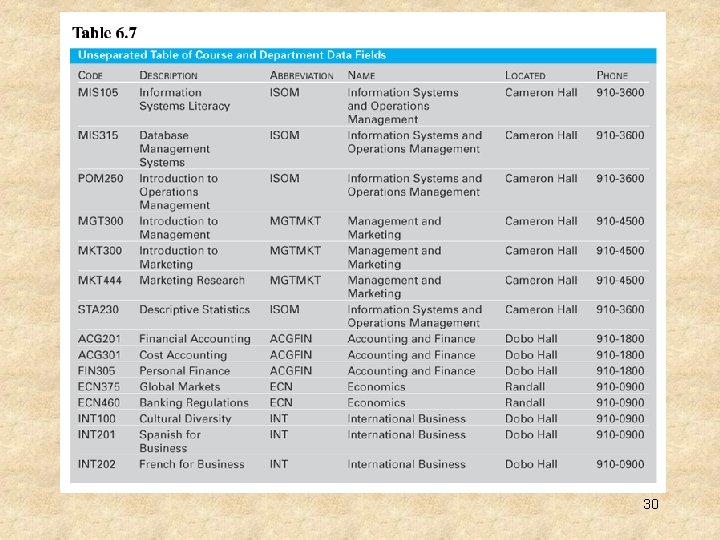Click phone 910-3600 in POM250 row
The width and height of the screenshot is (720, 540).
tap(620, 178)
